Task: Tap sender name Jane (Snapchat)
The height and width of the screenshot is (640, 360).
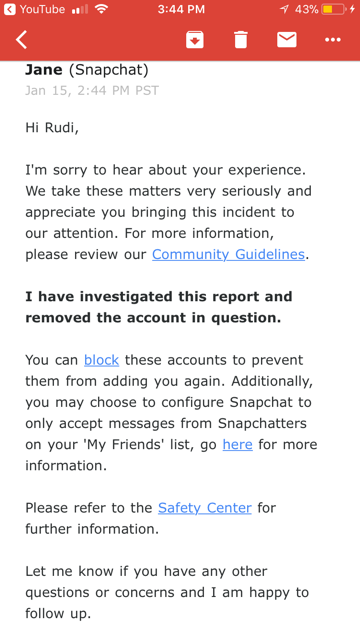Action: click(87, 70)
